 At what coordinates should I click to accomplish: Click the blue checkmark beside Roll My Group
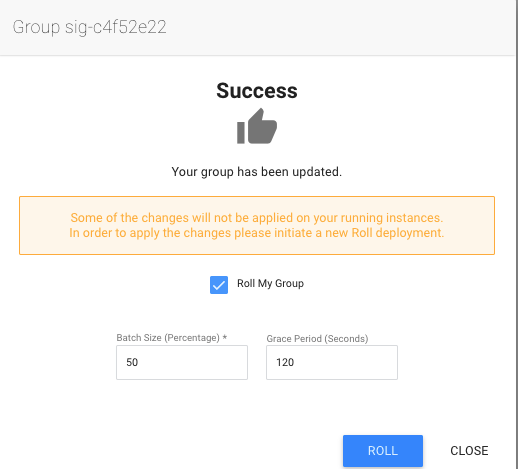point(219,285)
